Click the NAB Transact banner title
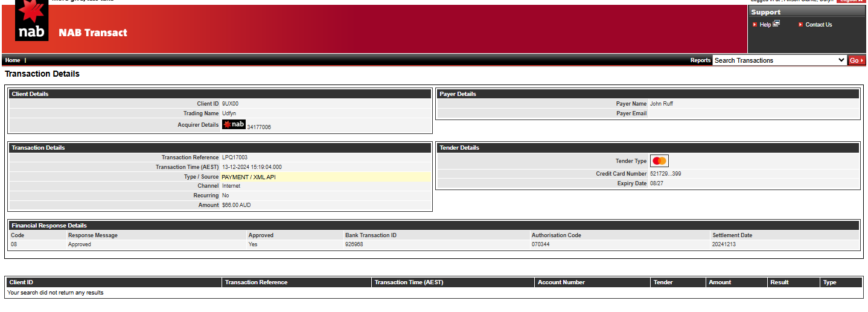Image resolution: width=868 pixels, height=312 pixels. pos(93,33)
